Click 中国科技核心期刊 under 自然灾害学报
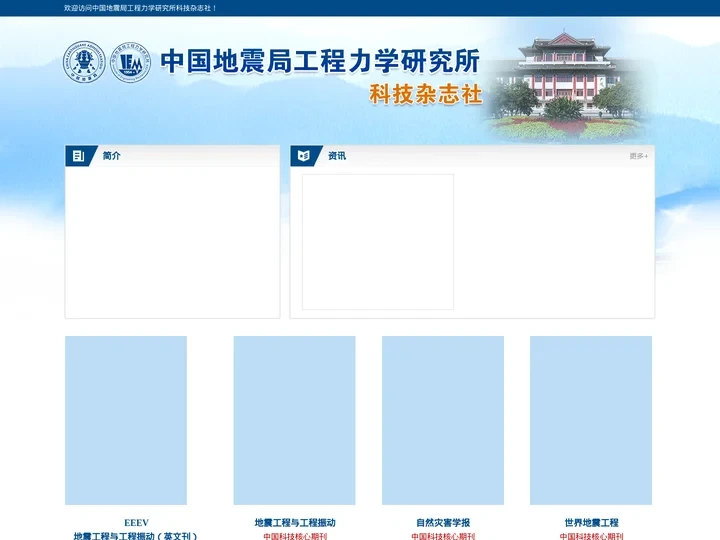The width and height of the screenshot is (720, 540). [x=443, y=536]
